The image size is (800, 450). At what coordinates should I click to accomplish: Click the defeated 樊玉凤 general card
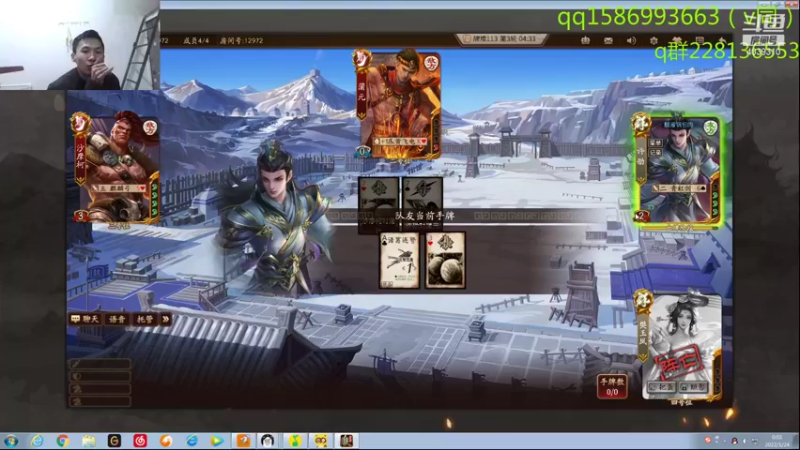[x=680, y=345]
